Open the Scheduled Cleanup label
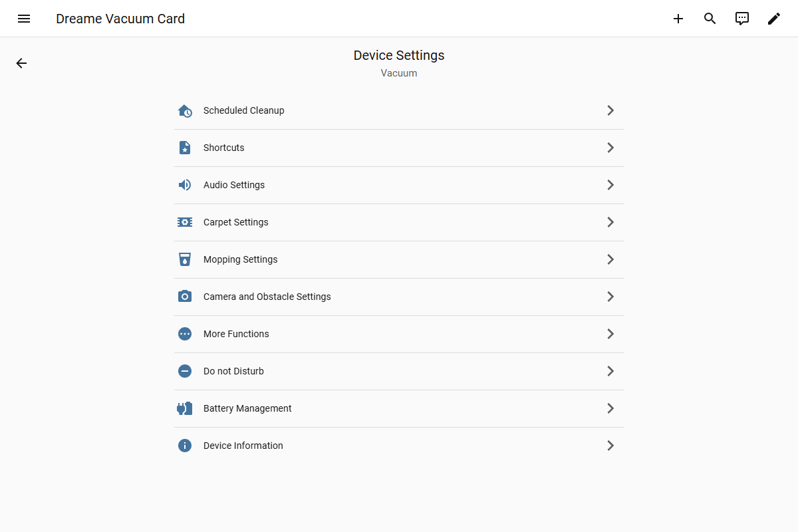This screenshot has height=532, width=798. 244,110
